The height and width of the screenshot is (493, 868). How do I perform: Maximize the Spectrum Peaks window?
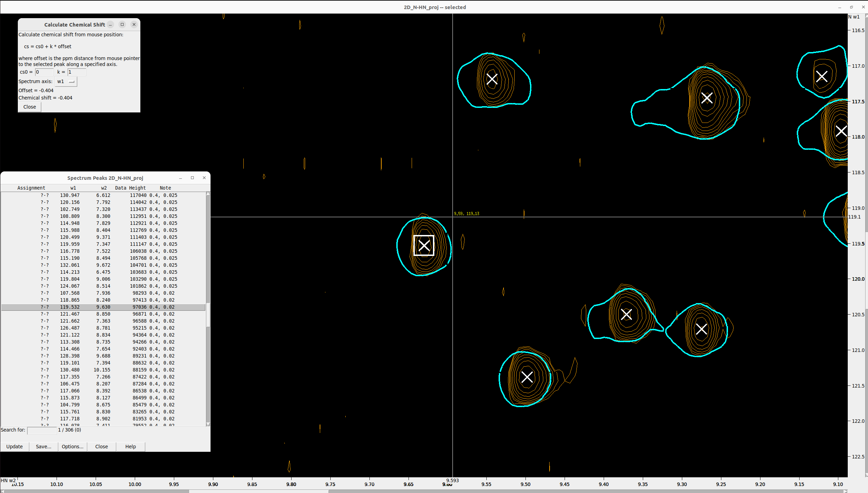[192, 178]
